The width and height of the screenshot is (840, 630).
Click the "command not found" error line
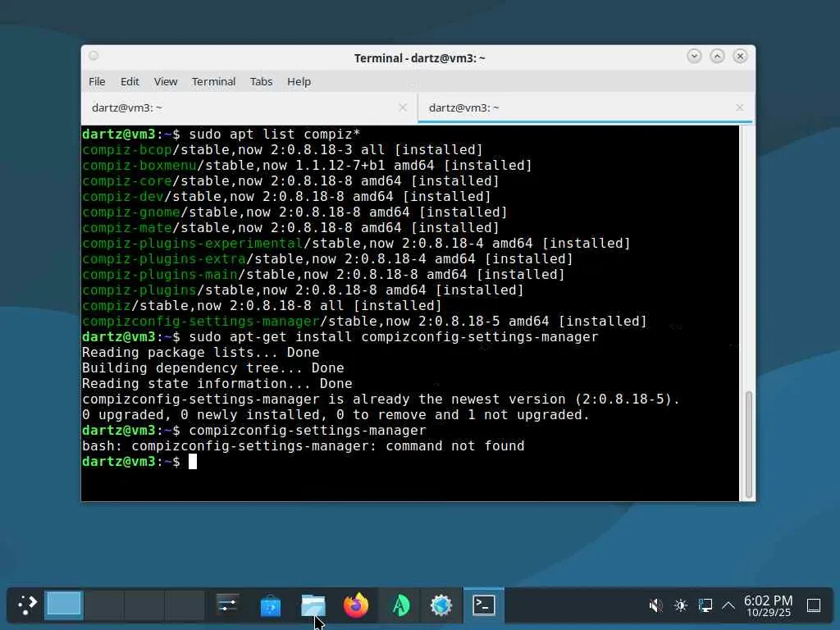304,445
